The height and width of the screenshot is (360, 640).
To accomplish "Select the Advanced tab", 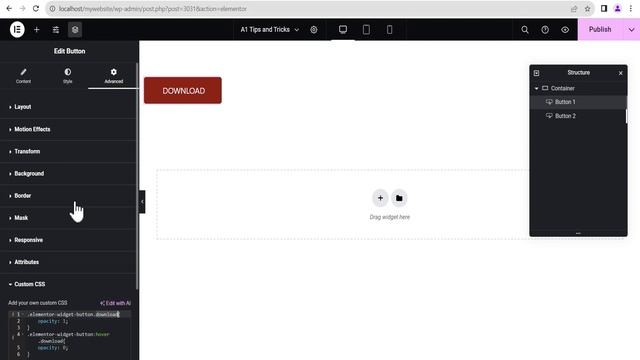I will (113, 76).
